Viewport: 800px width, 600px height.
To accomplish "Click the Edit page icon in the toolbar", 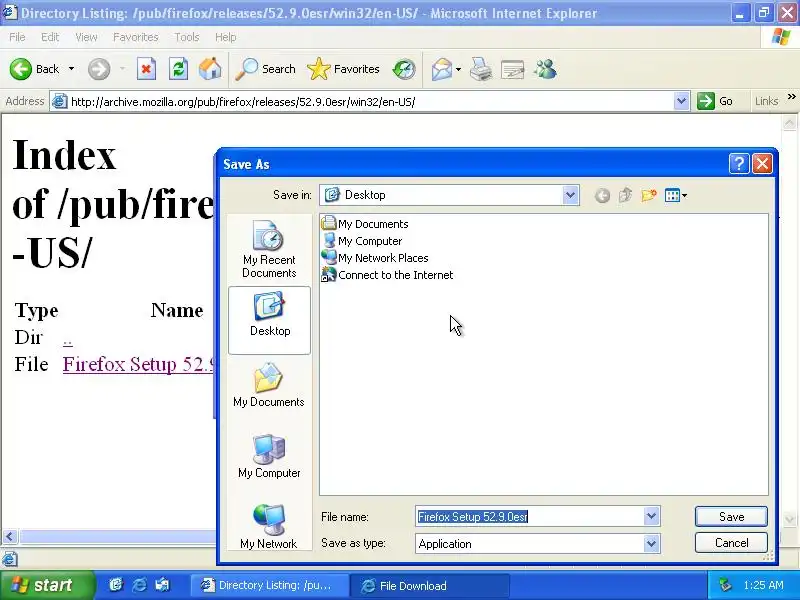I will click(513, 69).
